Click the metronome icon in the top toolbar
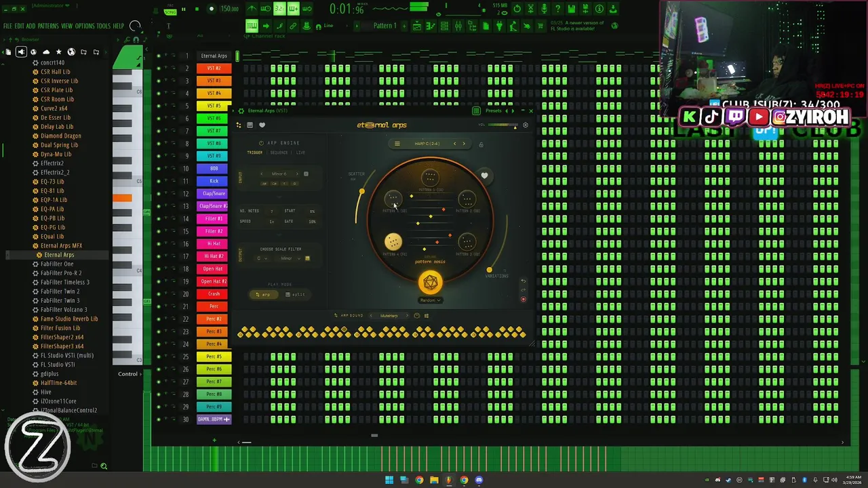The image size is (868, 488). pyautogui.click(x=252, y=9)
